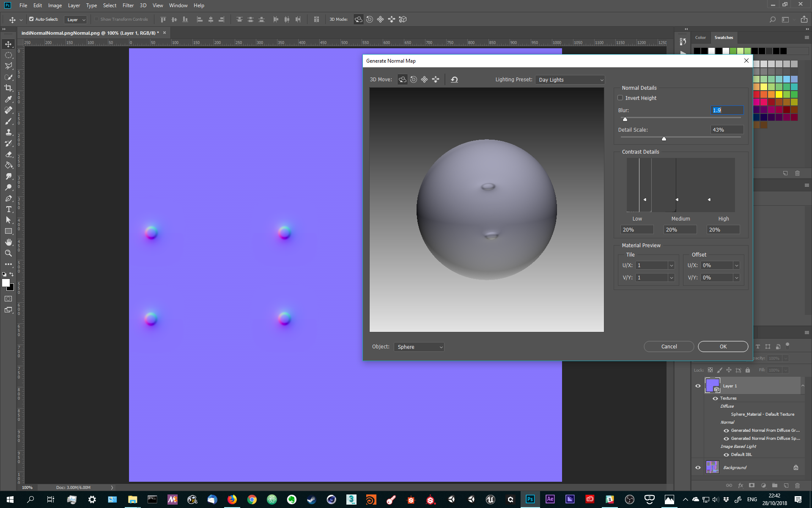Viewport: 812px width, 508px height.
Task: Select the Zoom tool
Action: tap(8, 253)
